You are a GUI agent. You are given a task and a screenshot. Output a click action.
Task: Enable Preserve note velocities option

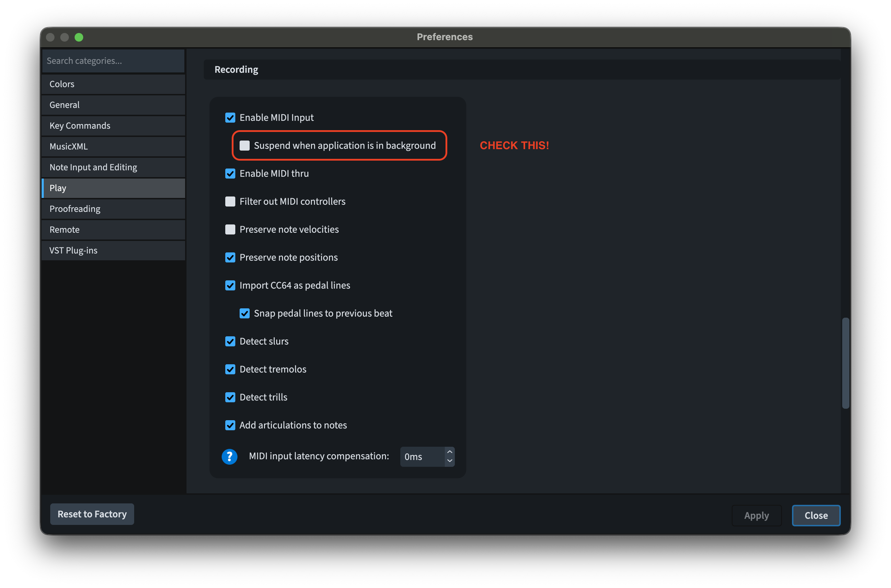(x=230, y=229)
